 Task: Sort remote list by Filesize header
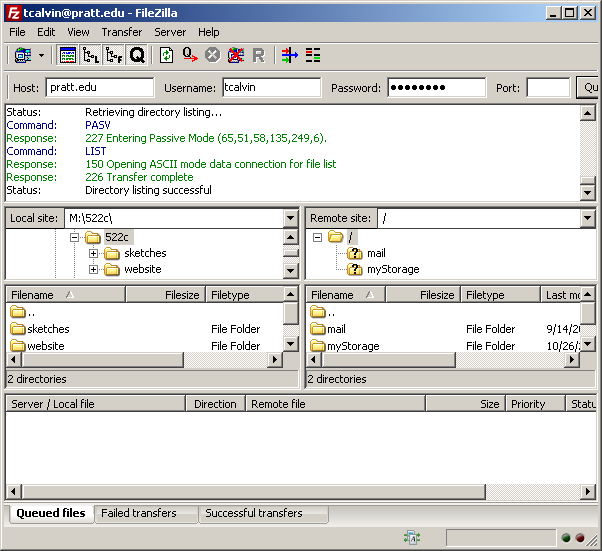pos(423,295)
